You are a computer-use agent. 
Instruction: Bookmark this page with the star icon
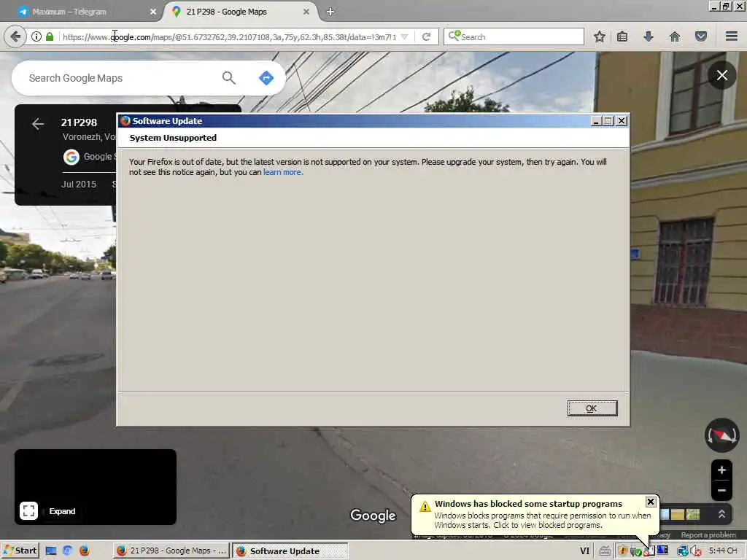coord(600,36)
